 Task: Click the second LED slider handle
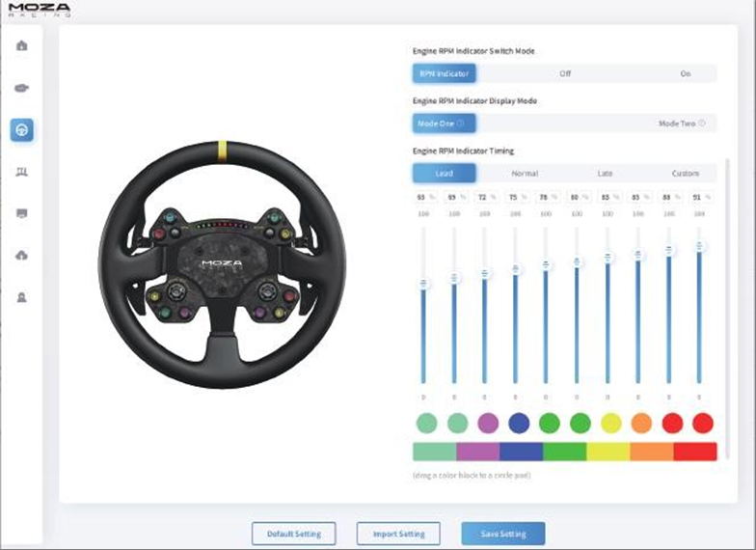pos(453,278)
